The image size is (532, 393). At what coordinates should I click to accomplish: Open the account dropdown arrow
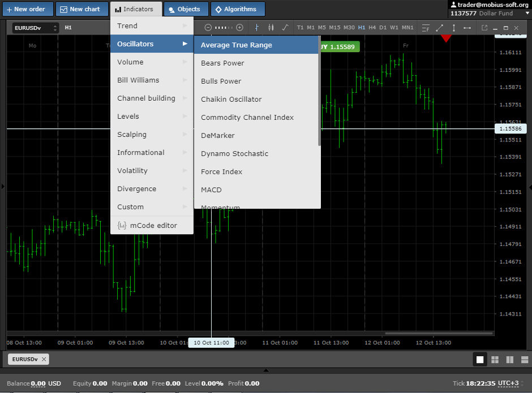point(527,13)
